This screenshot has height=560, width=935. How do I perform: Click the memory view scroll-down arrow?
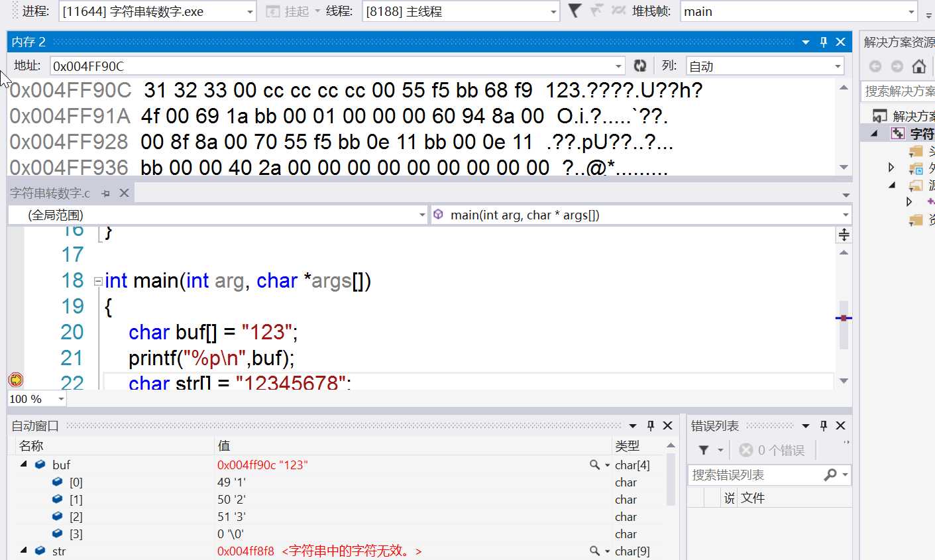point(844,167)
